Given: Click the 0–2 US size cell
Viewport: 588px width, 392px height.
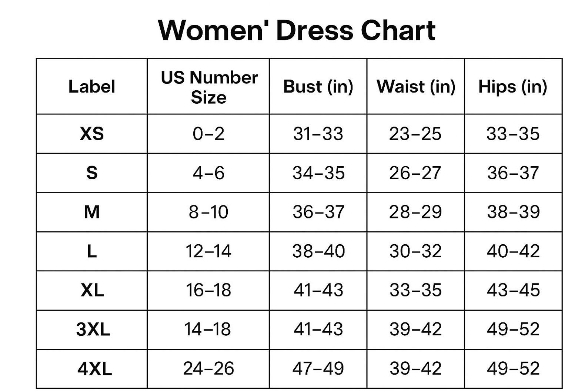Looking at the screenshot, I should 208,134.
